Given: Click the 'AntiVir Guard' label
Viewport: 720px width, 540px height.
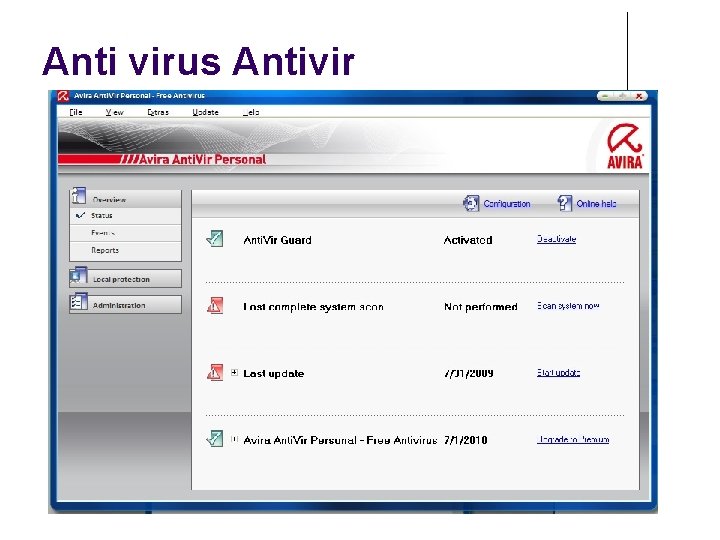Looking at the screenshot, I should (x=277, y=240).
